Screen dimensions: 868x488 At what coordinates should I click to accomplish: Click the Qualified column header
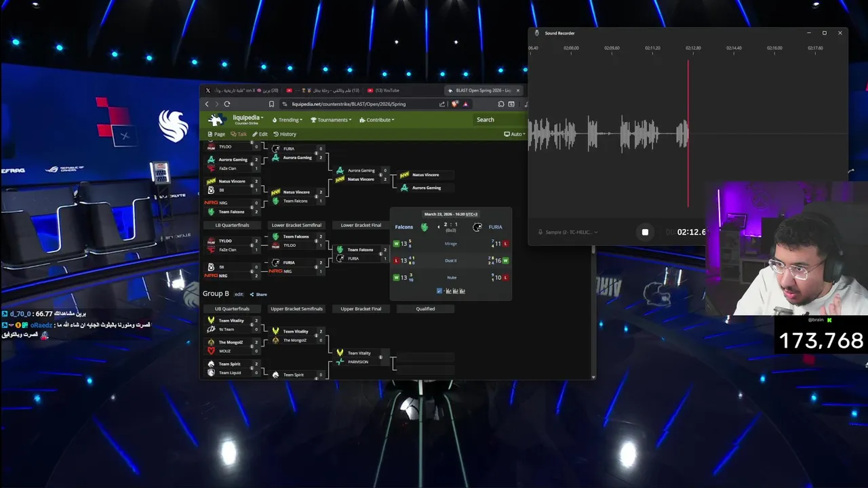click(425, 308)
